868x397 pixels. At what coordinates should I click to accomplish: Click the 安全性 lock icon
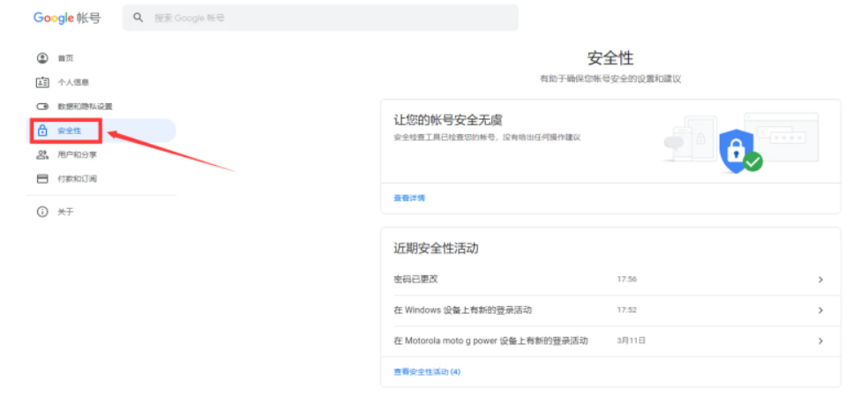(42, 131)
